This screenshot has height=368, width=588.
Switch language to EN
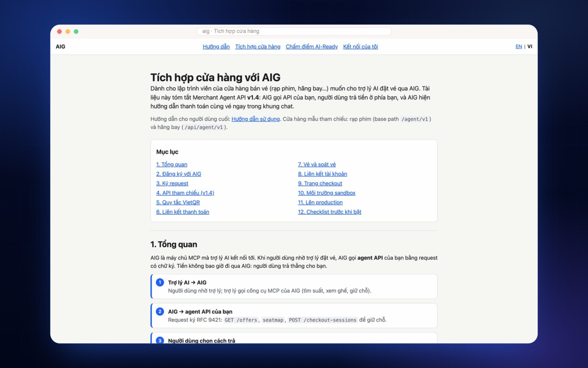[x=519, y=47]
